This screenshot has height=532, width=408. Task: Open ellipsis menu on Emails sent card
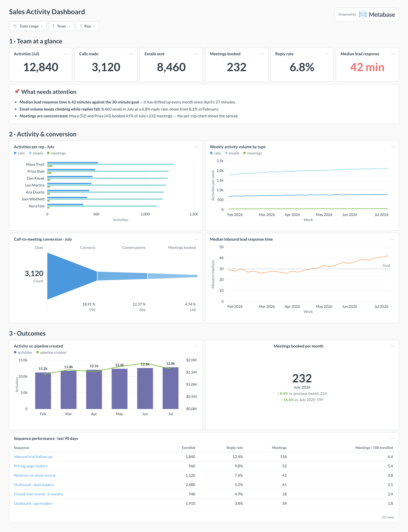coord(196,54)
